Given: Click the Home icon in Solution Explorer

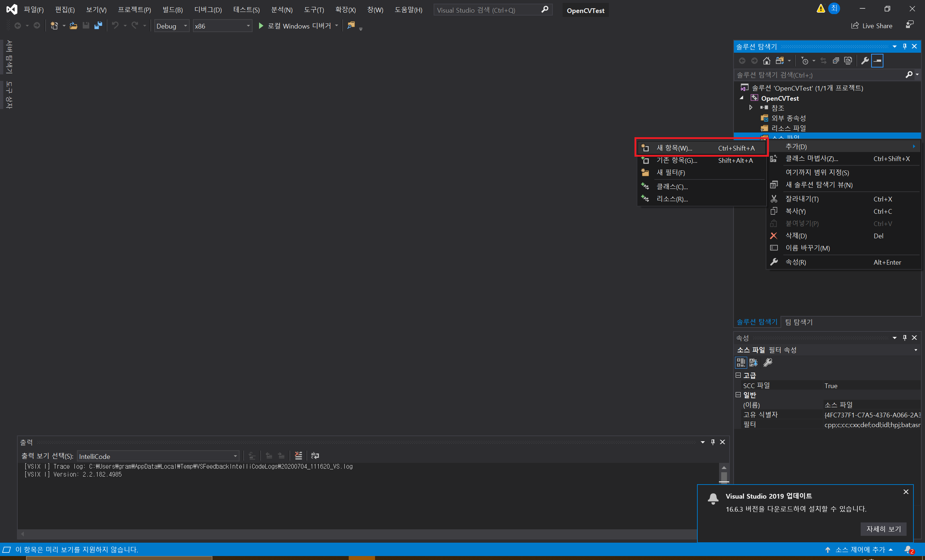Looking at the screenshot, I should (x=767, y=61).
